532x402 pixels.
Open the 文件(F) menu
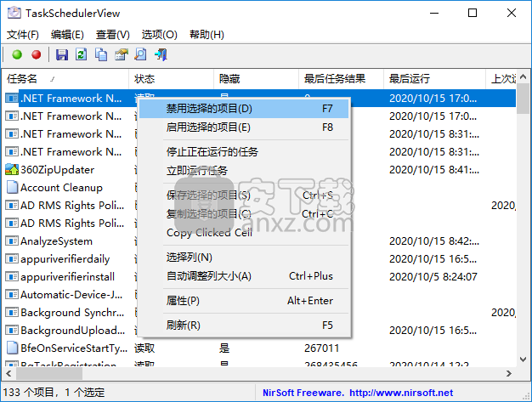23,34
